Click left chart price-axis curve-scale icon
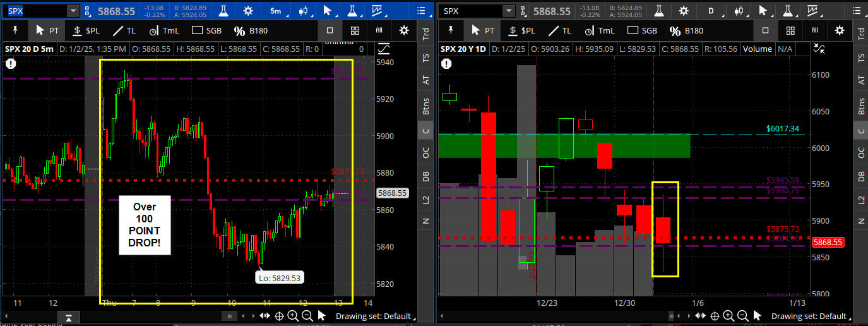The image size is (868, 326). [384, 49]
